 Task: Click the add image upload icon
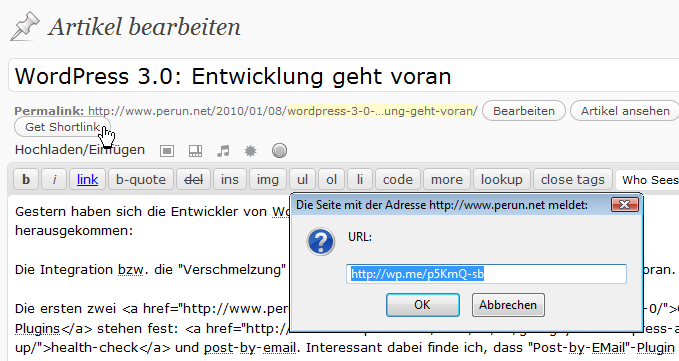click(x=167, y=151)
